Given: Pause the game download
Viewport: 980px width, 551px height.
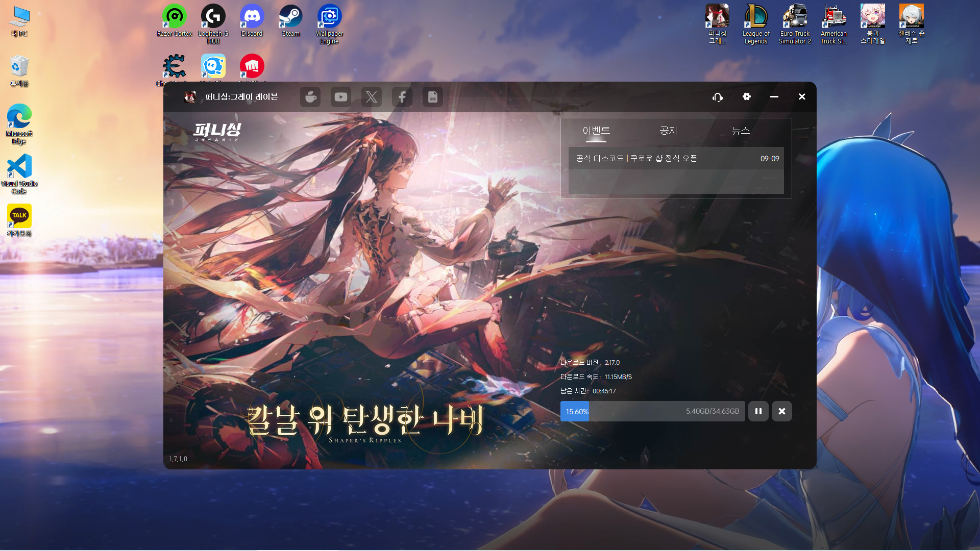Looking at the screenshot, I should coord(758,411).
